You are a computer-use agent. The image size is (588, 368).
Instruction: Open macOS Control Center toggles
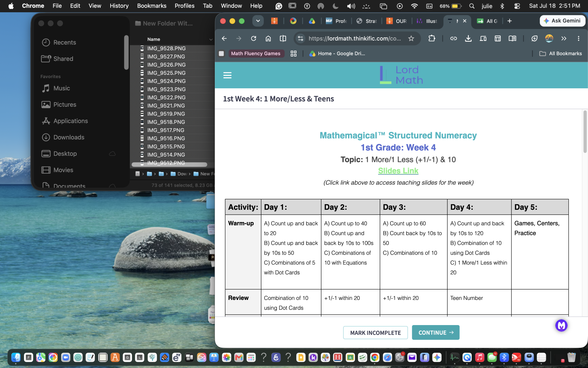[517, 6]
